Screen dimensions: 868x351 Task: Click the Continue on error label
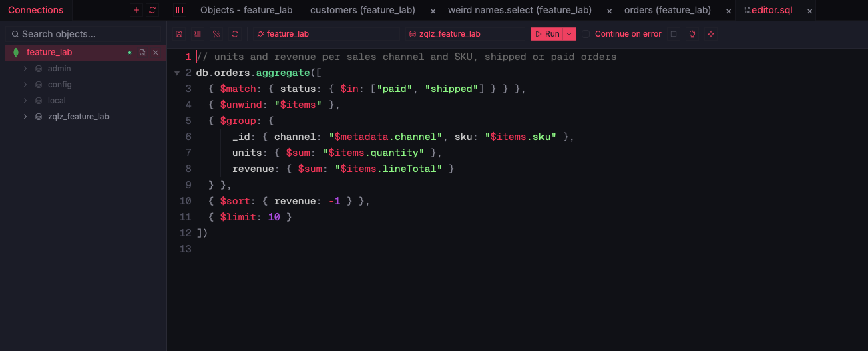point(628,34)
